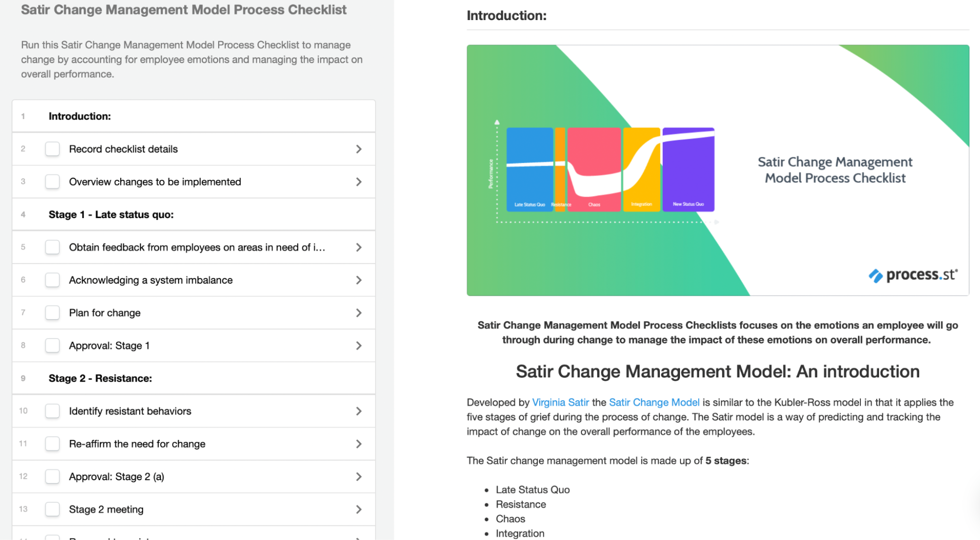
Task: Open the Virginia Satir link
Action: click(x=560, y=402)
